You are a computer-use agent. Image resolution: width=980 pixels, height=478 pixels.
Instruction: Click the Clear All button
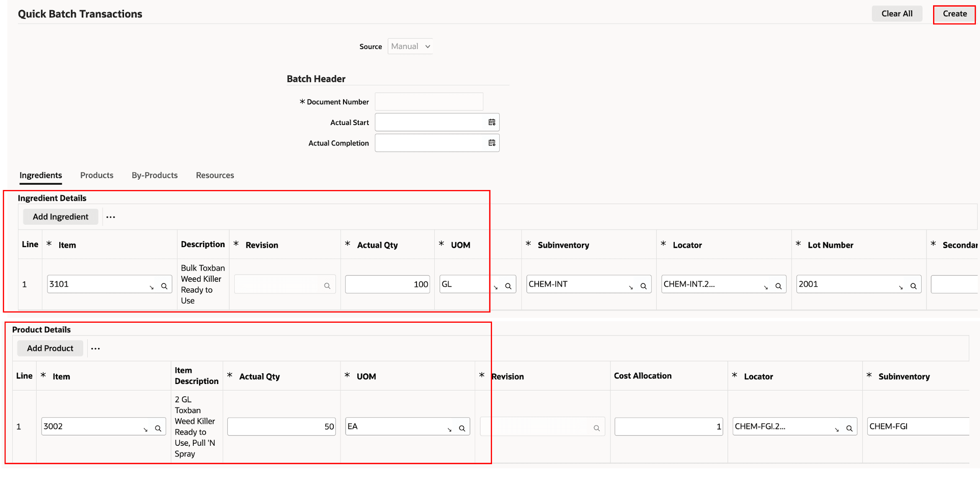[x=896, y=14]
